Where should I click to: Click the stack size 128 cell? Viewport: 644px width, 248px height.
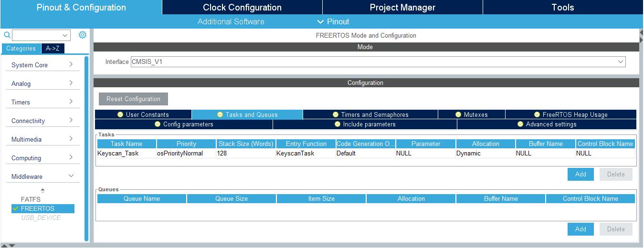point(246,153)
